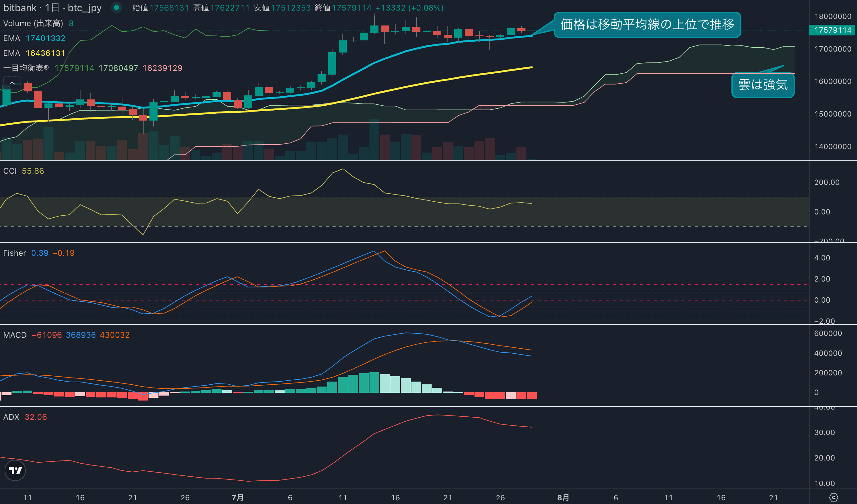Select the 価格は移動平均線の上位で推移 callout
The height and width of the screenshot is (504, 857).
(x=647, y=25)
